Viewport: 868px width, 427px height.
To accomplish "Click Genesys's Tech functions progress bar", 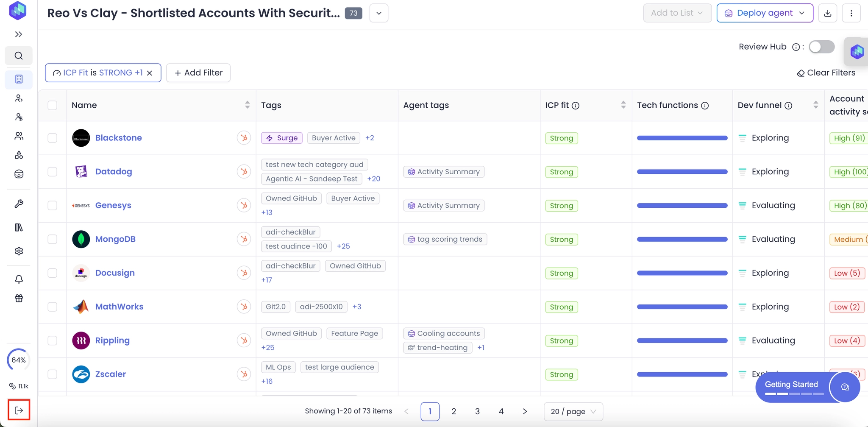I will [682, 205].
